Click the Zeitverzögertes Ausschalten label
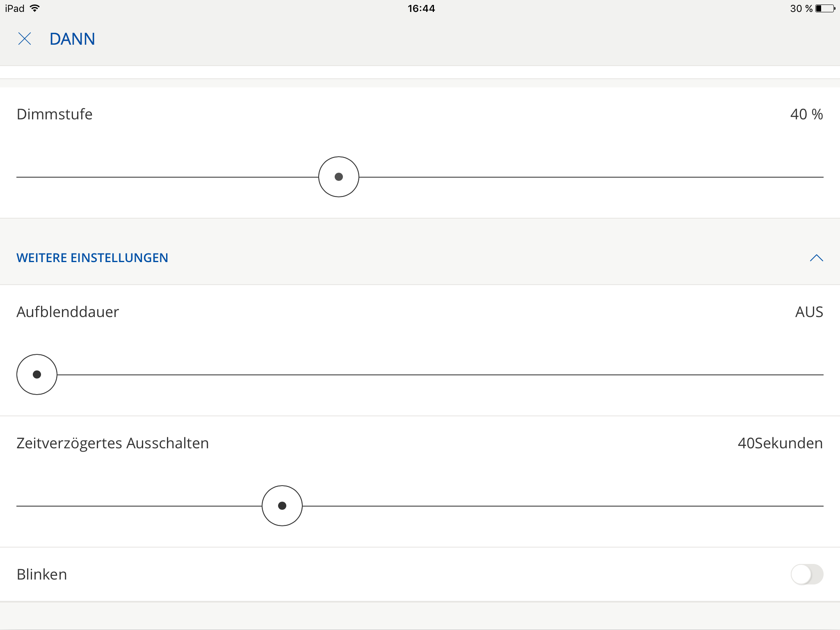Image resolution: width=840 pixels, height=630 pixels. coord(113,443)
